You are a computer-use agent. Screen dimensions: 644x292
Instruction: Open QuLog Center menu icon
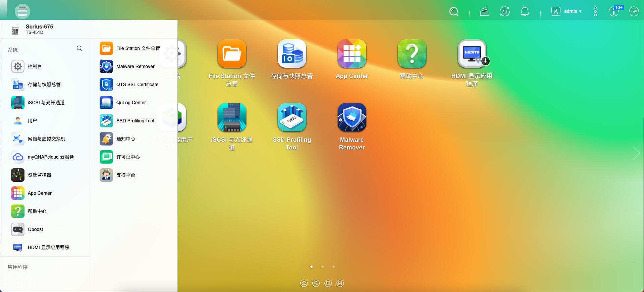(x=106, y=103)
